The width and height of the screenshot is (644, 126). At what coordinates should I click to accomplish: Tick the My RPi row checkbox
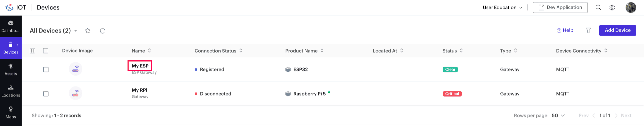pos(46,94)
